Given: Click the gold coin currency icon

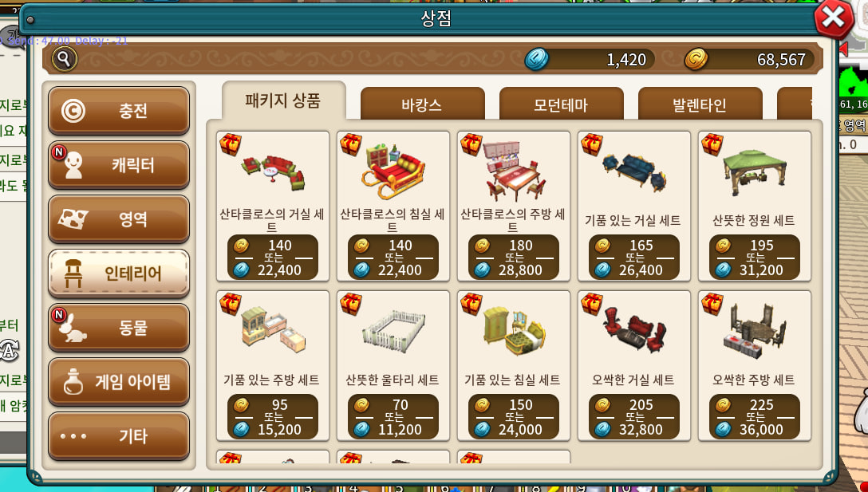Looking at the screenshot, I should tap(696, 59).
